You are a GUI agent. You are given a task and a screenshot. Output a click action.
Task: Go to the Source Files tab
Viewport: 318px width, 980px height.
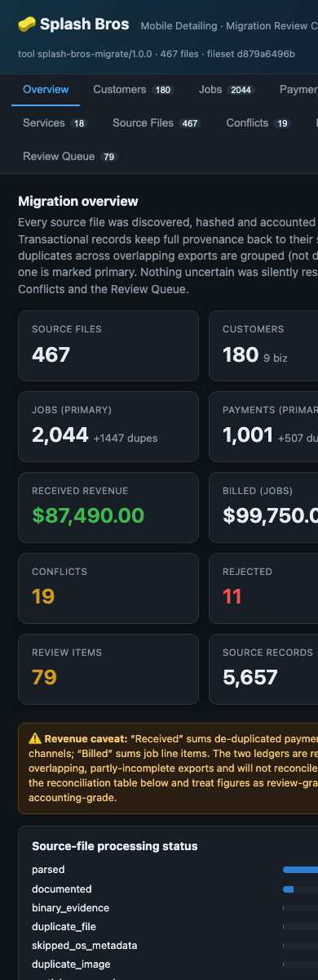[x=157, y=123]
